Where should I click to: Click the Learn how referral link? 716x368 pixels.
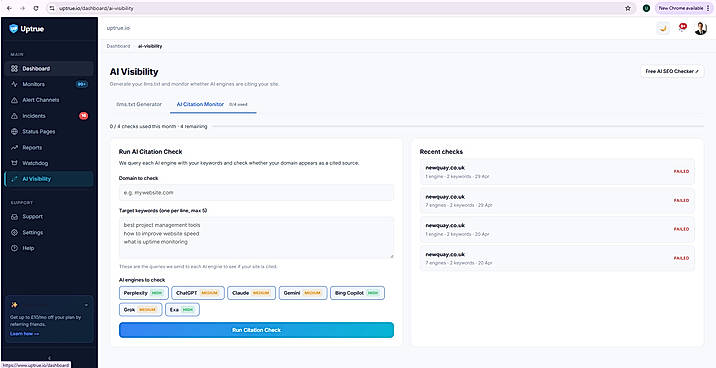click(24, 334)
